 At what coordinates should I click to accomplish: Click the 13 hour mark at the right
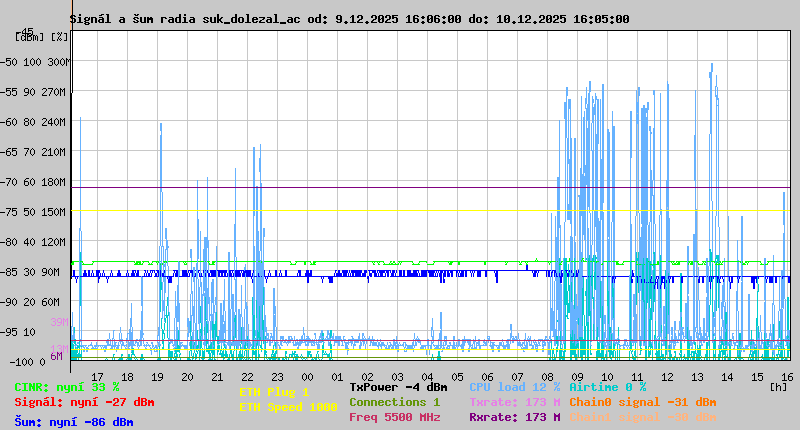point(698,376)
